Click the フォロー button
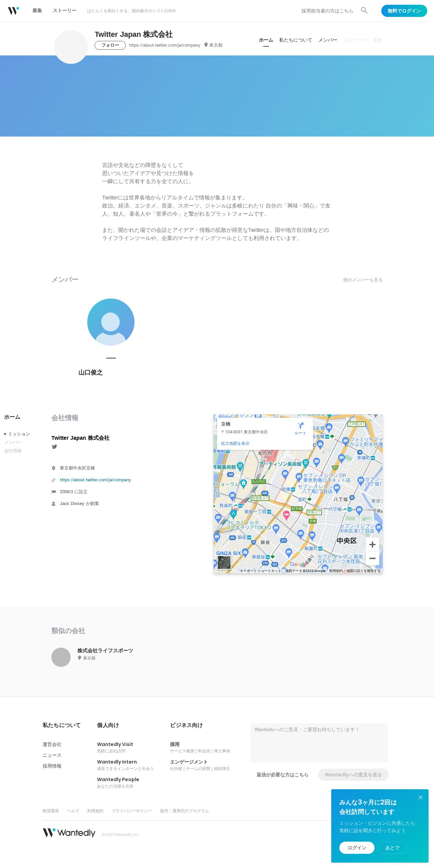The width and height of the screenshot is (434, 868). click(110, 45)
